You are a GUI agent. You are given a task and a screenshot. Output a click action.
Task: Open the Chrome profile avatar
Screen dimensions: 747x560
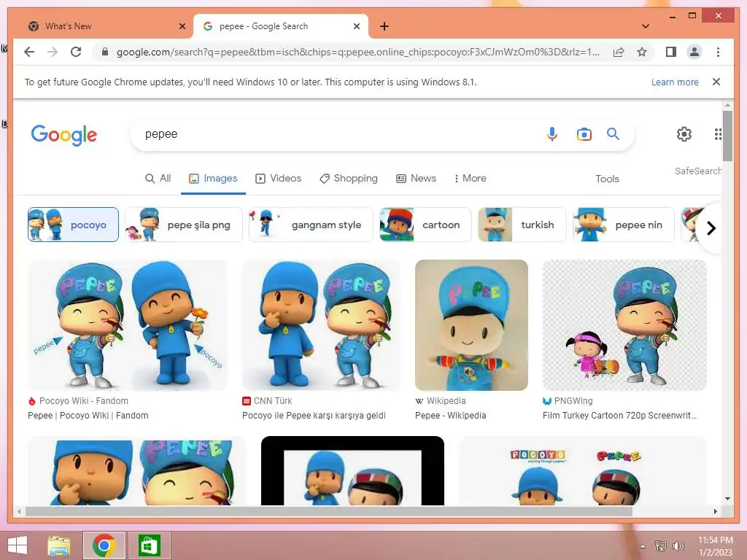[694, 52]
